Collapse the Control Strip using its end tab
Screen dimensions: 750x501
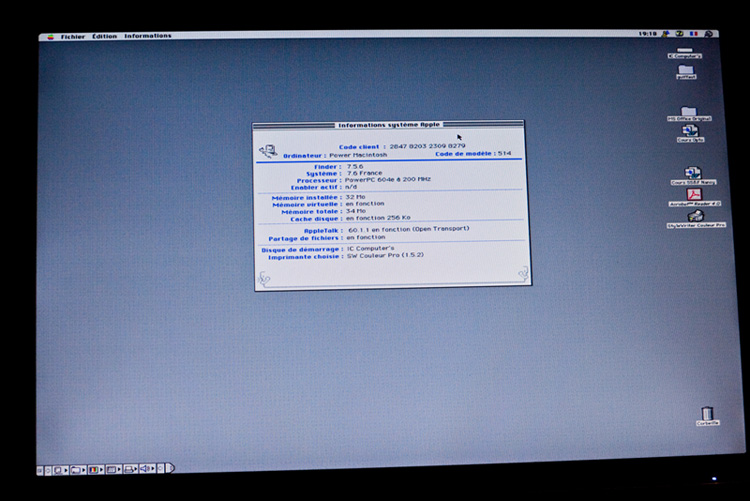coord(169,468)
